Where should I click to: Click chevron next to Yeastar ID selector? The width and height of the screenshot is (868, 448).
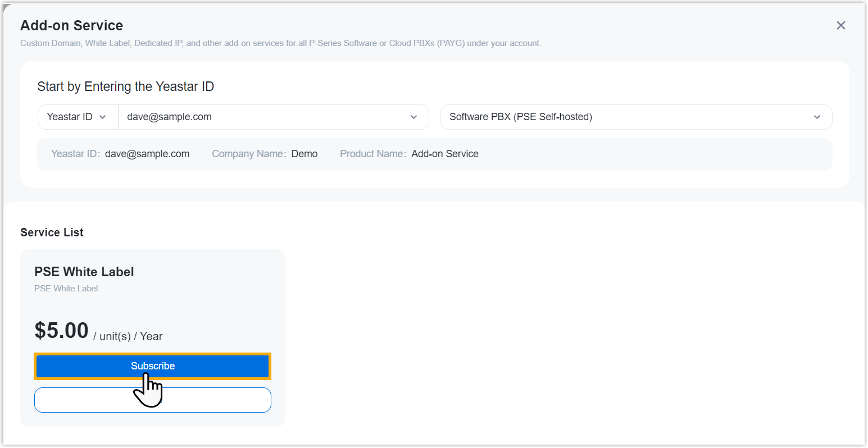[102, 117]
